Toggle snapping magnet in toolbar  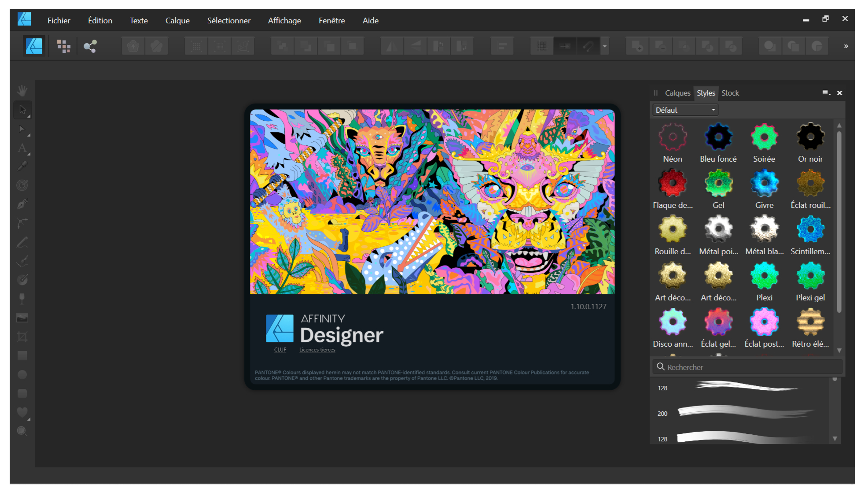588,46
